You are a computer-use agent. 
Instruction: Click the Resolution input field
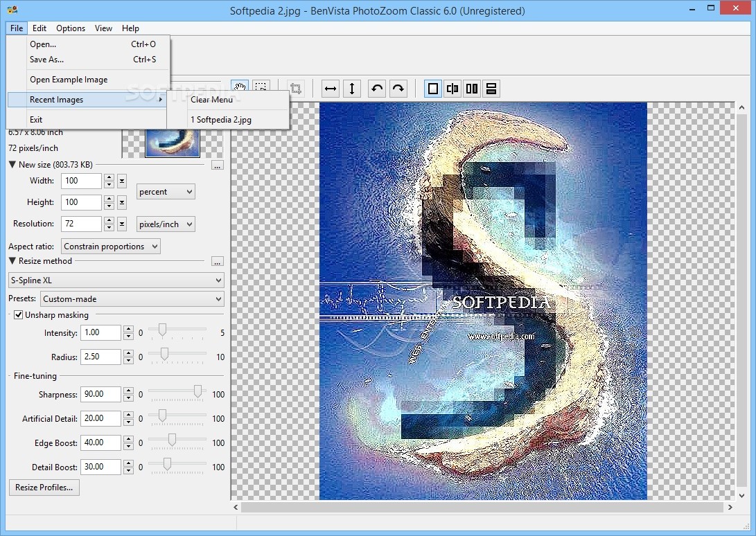[x=82, y=224]
